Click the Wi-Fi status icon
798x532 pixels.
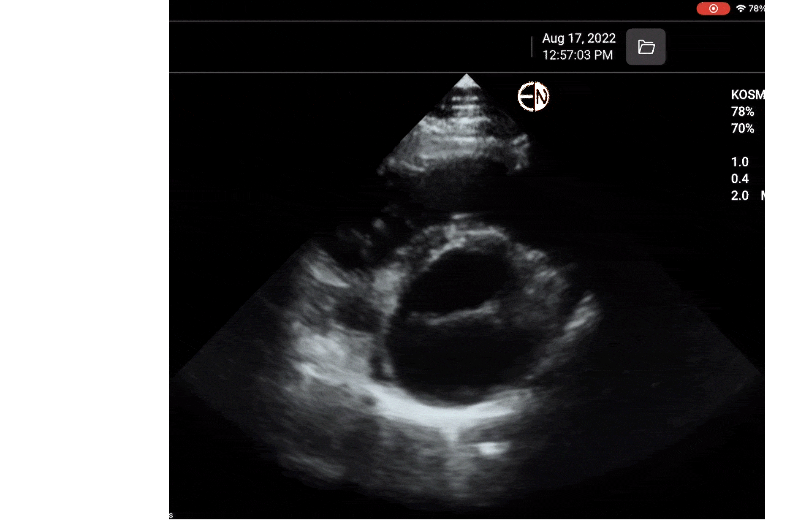click(x=740, y=8)
